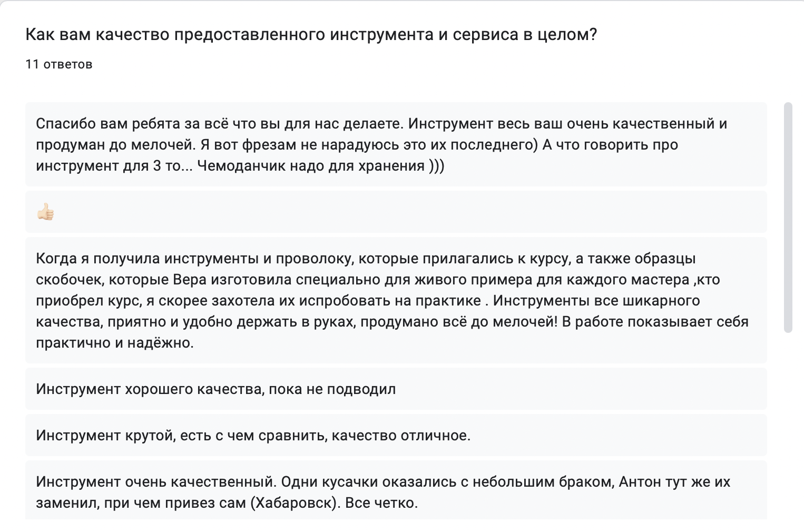Click the phrase 'практично и надёжно.'
This screenshot has width=804, height=532.
click(x=115, y=342)
